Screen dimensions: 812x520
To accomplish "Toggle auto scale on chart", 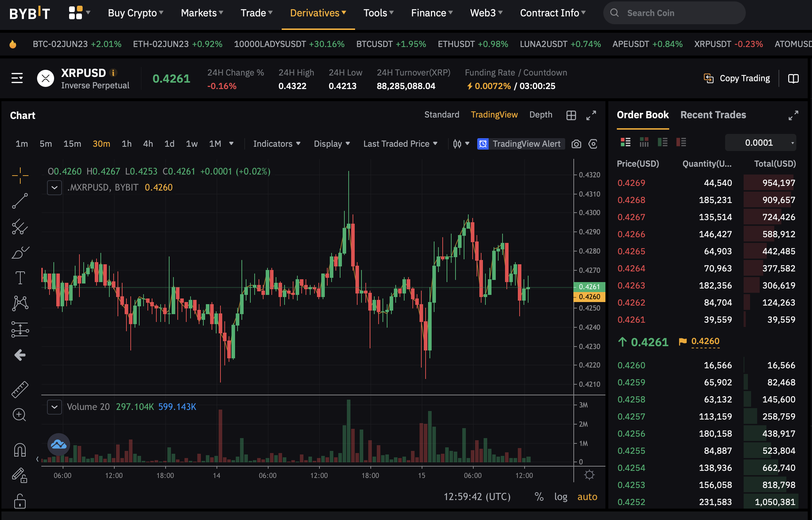I will (x=587, y=497).
